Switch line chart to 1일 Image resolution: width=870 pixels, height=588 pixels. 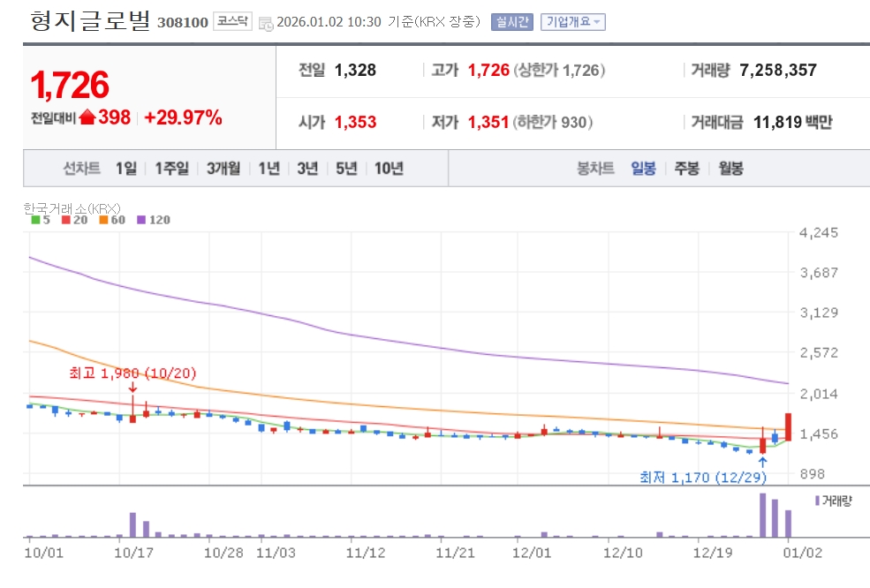click(x=126, y=169)
